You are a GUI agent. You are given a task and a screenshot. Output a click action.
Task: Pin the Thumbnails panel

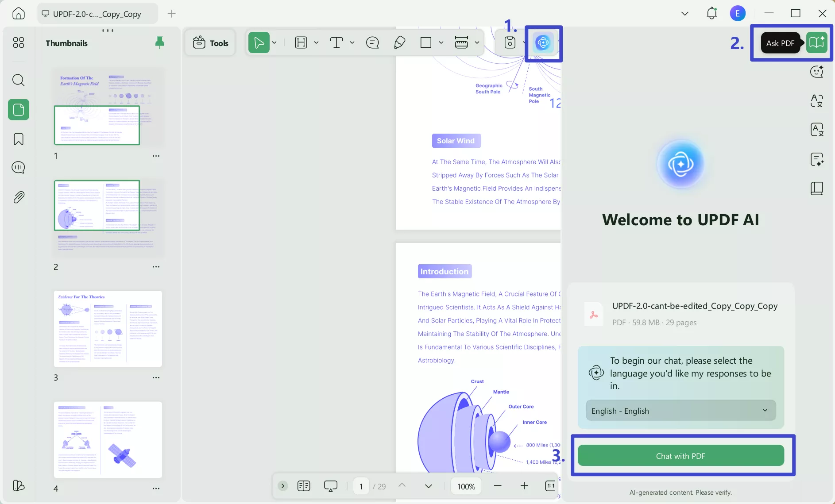point(160,42)
